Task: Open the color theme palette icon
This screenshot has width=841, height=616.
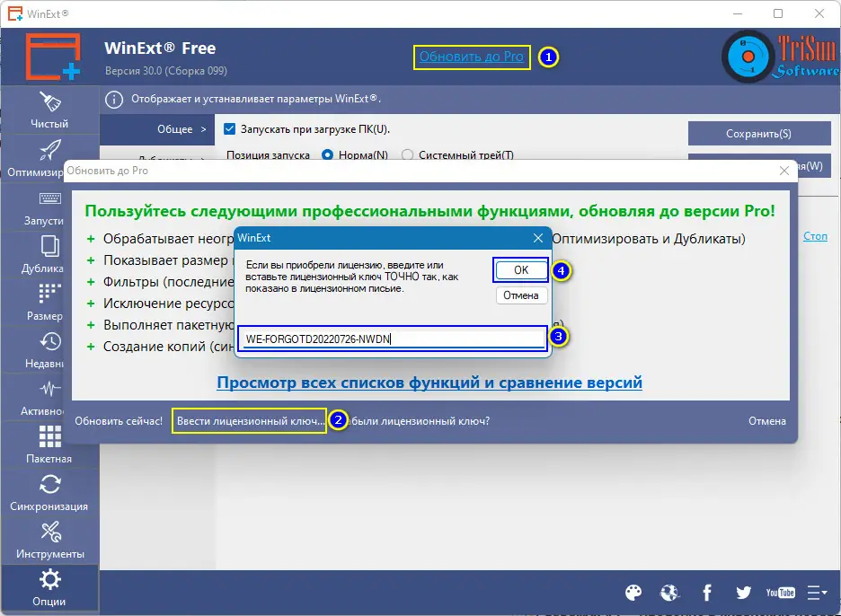Action: tap(633, 593)
